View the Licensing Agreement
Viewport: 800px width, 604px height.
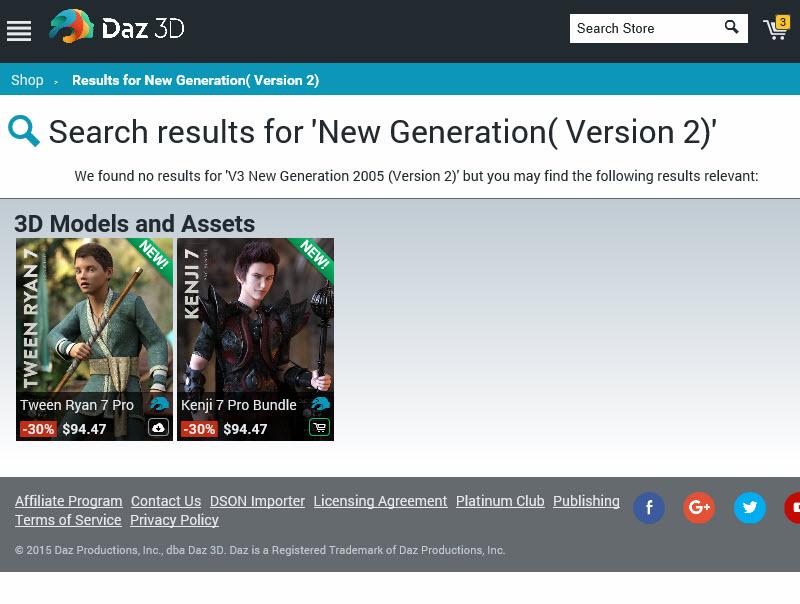click(380, 501)
